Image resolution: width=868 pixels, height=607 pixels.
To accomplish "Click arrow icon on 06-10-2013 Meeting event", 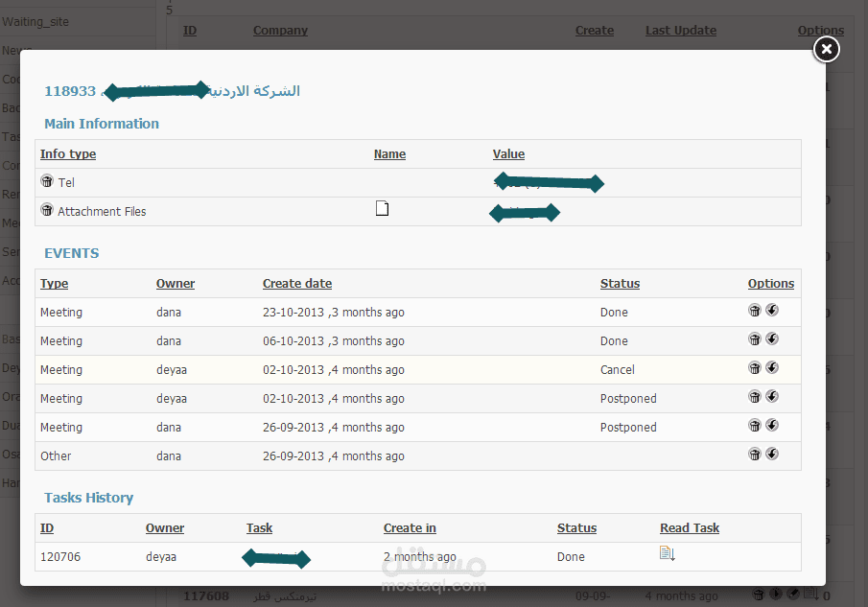I will point(772,339).
